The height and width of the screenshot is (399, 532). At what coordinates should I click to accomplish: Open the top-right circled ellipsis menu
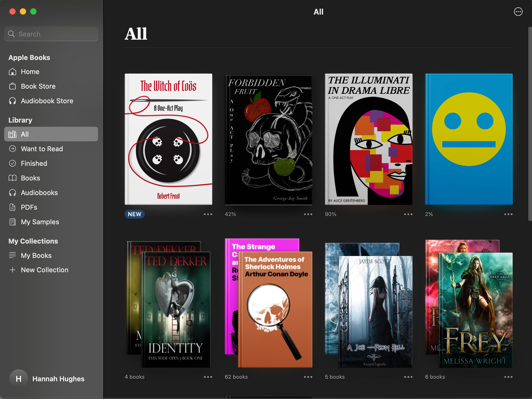coord(518,12)
